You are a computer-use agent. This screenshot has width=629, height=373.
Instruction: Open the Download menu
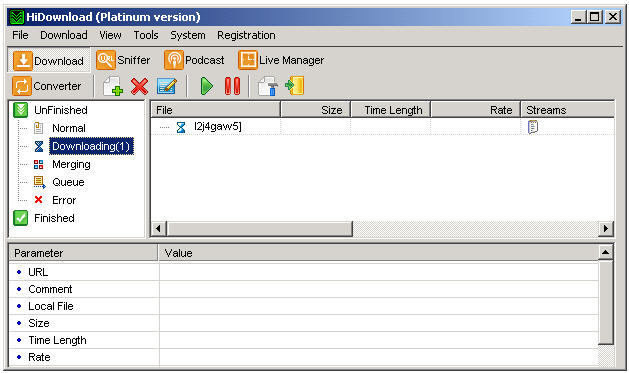click(64, 35)
